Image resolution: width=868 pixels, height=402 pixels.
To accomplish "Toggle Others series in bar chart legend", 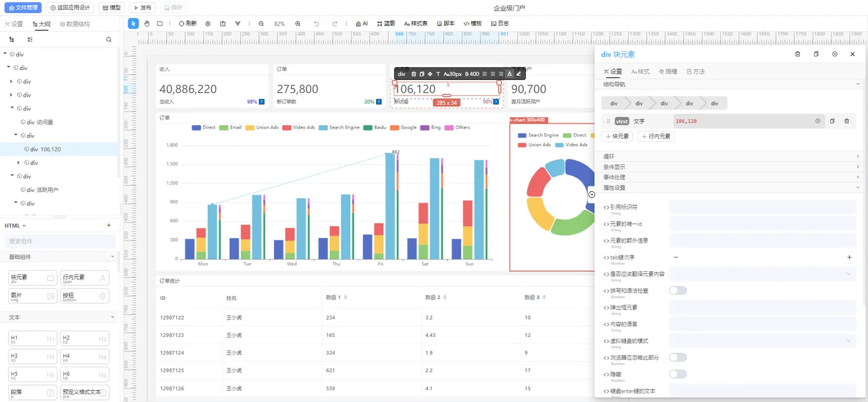I will coord(457,128).
